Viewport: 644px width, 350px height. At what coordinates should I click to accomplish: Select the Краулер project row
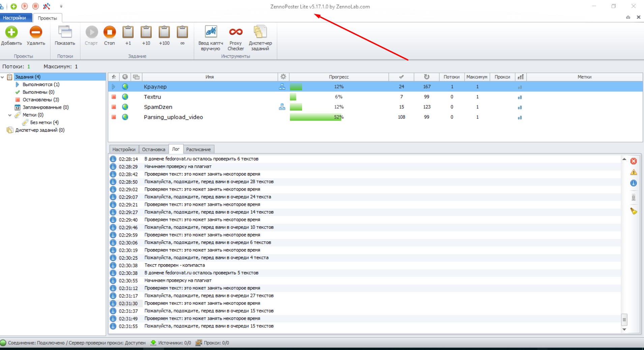[375, 87]
